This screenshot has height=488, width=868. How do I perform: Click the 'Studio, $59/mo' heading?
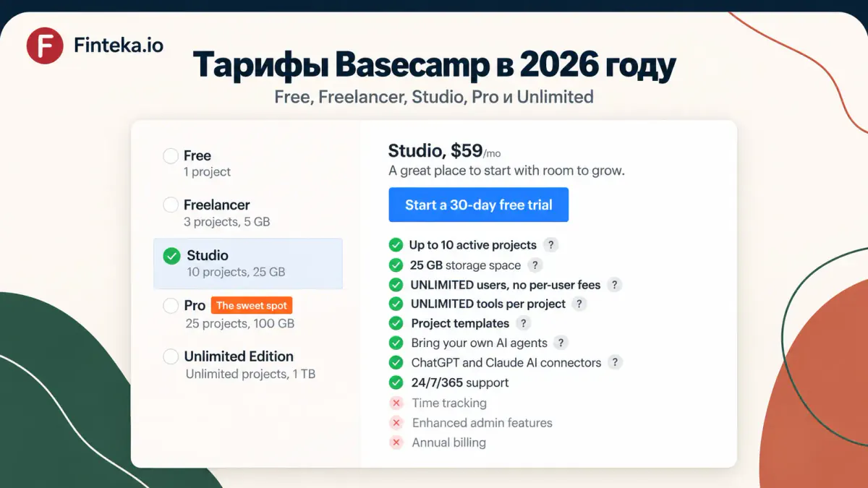445,151
